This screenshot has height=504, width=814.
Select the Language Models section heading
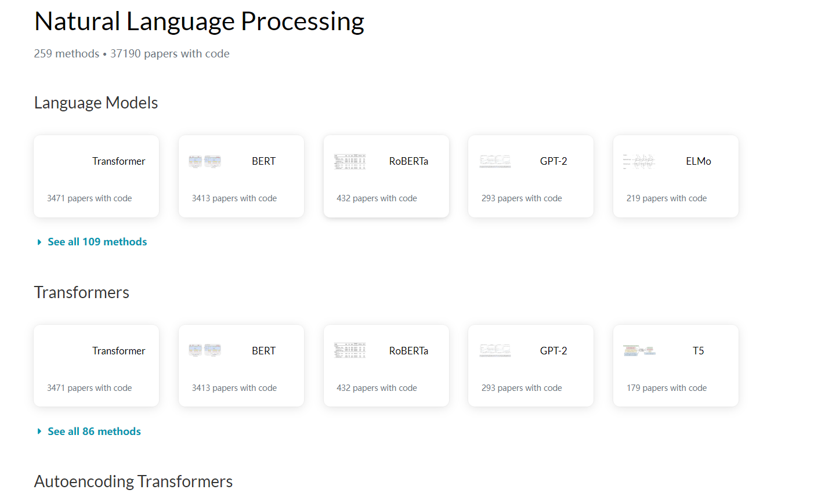coord(96,103)
